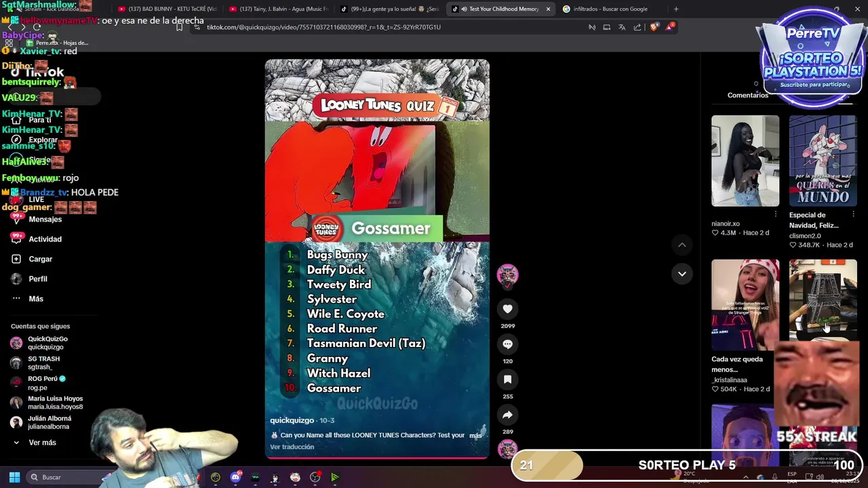Click the share icon in the address bar
Screen dimensions: 868x488
point(637,27)
